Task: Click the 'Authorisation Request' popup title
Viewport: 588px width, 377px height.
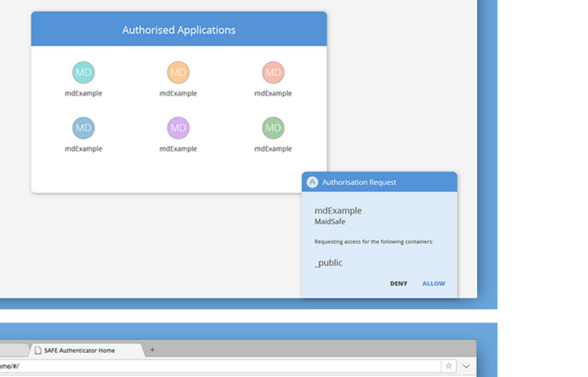Action: [x=359, y=182]
